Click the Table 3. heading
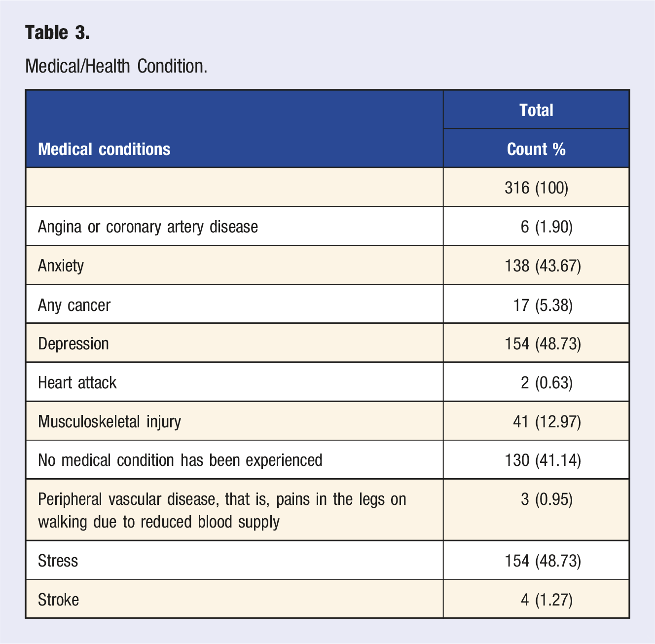Image resolution: width=655 pixels, height=644 pixels. [x=57, y=33]
